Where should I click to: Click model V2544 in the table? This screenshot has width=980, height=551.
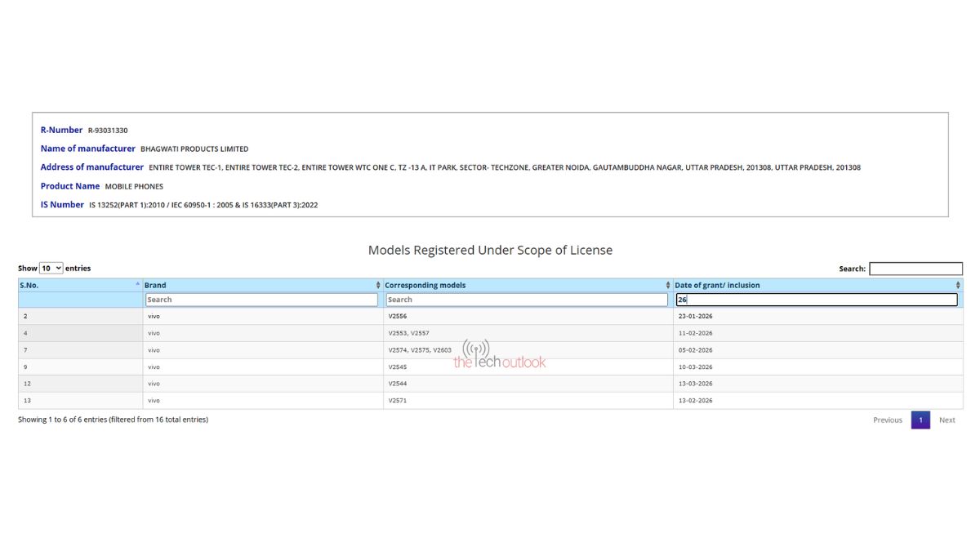[x=398, y=384]
